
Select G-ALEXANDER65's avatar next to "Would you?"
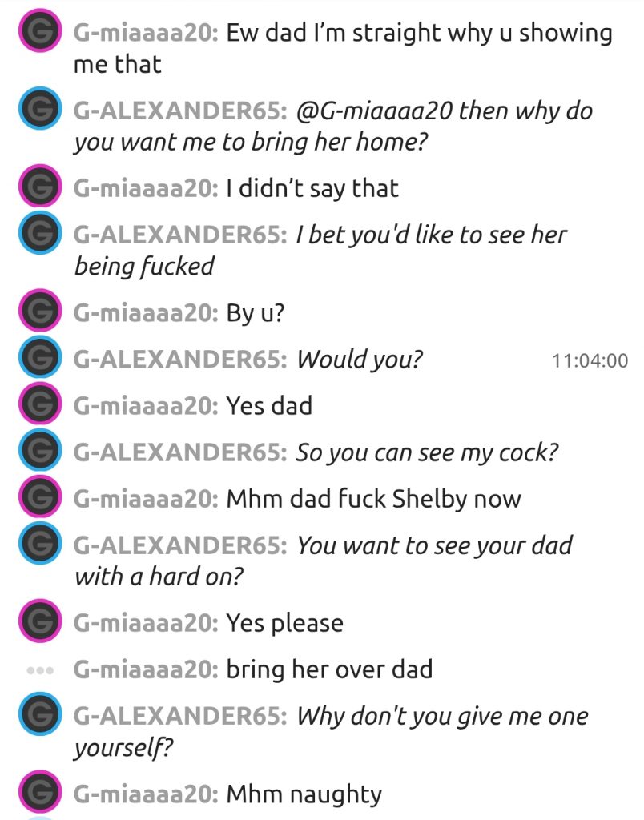coord(38,359)
